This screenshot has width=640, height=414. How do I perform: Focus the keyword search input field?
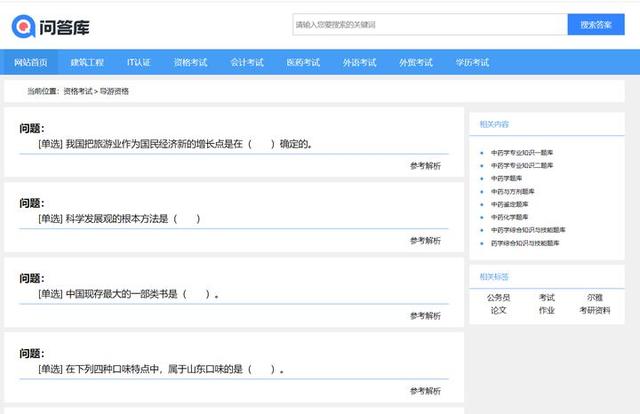[x=430, y=24]
